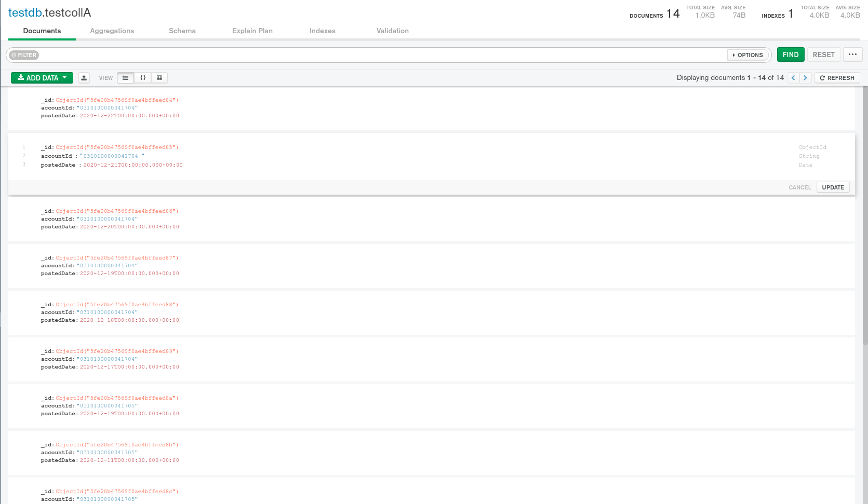The width and height of the screenshot is (868, 504).
Task: Open the Documents tab
Action: coord(42,31)
